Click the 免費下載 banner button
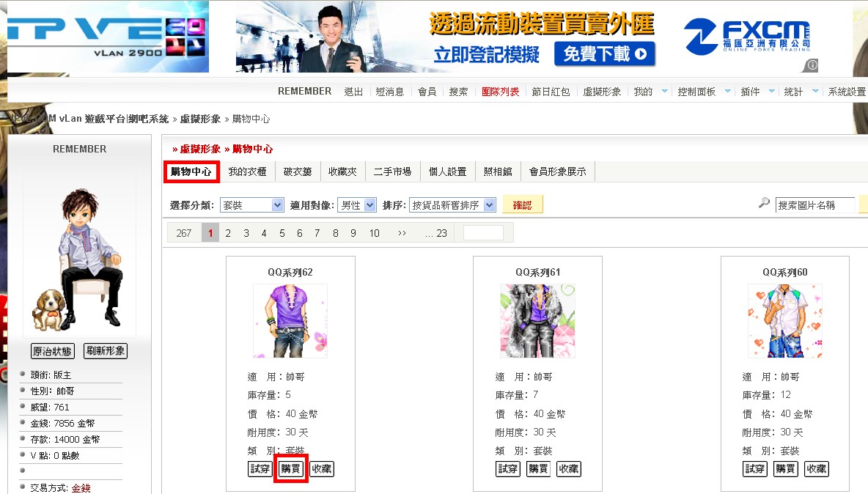This screenshot has height=494, width=868. pos(605,54)
